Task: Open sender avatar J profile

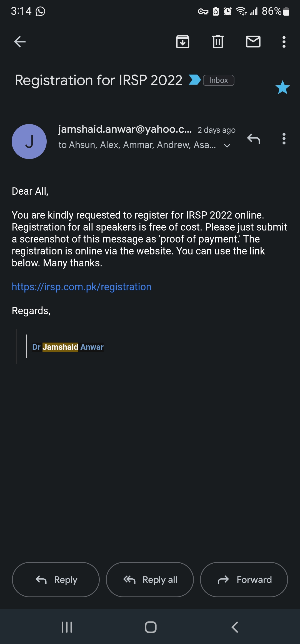Action: tap(29, 142)
